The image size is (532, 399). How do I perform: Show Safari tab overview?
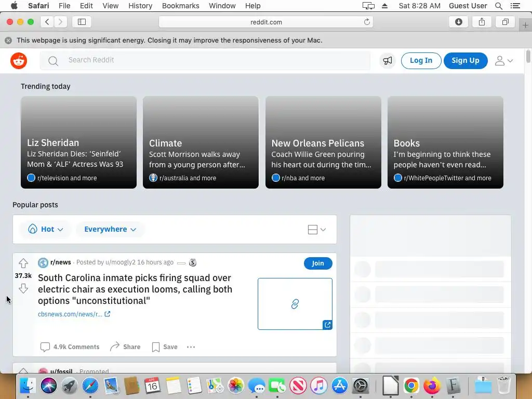(505, 22)
